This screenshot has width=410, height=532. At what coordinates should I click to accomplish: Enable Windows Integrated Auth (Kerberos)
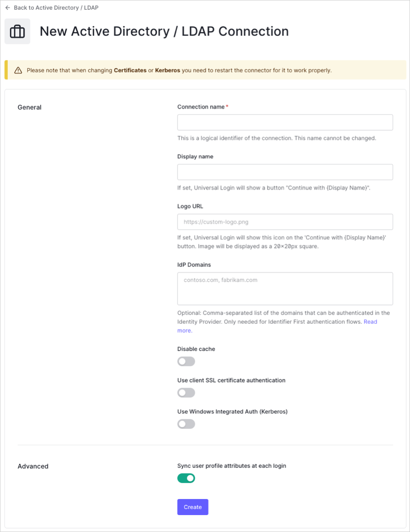coord(186,423)
